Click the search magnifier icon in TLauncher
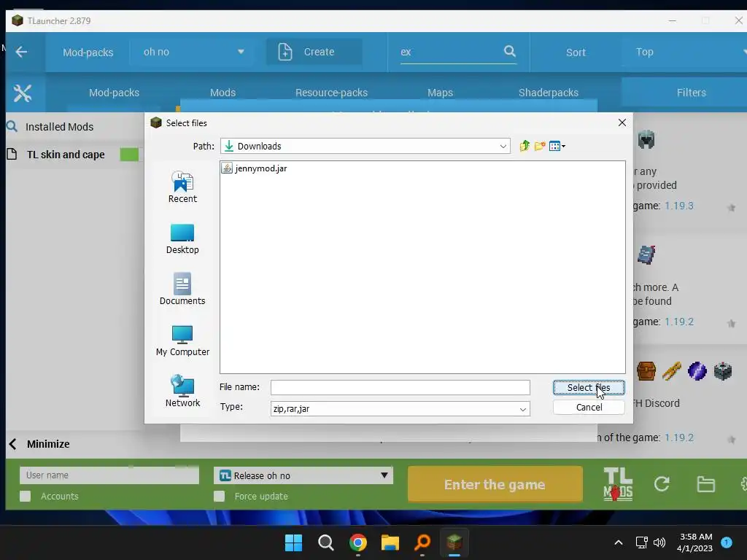 click(x=510, y=51)
